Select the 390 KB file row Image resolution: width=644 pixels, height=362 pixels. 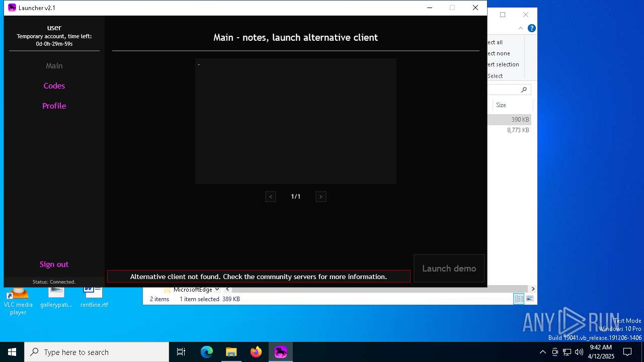(x=509, y=120)
